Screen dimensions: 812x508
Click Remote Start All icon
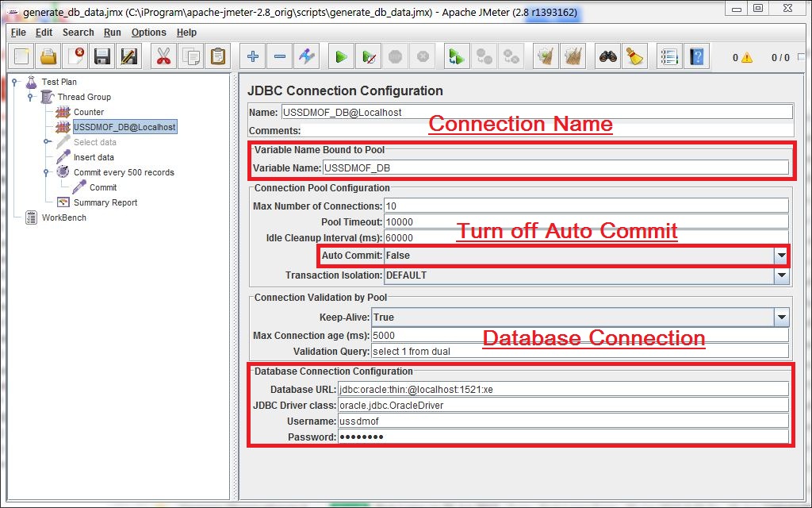pyautogui.click(x=458, y=56)
